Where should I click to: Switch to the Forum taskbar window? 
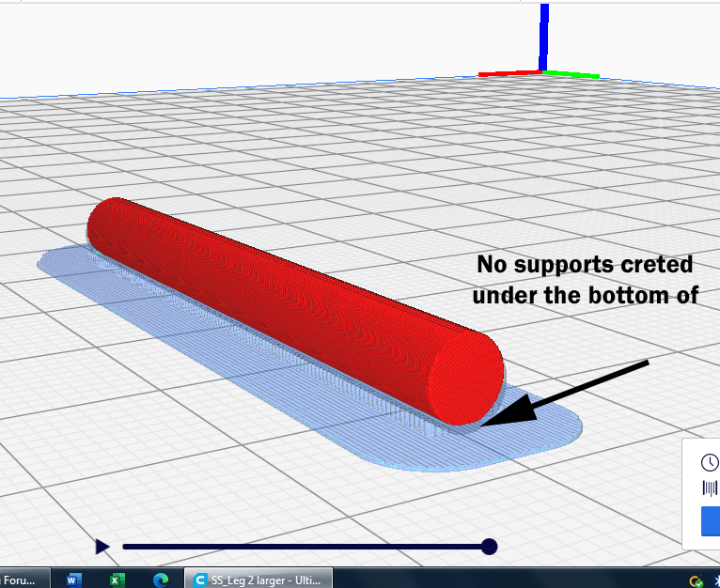(x=17, y=580)
